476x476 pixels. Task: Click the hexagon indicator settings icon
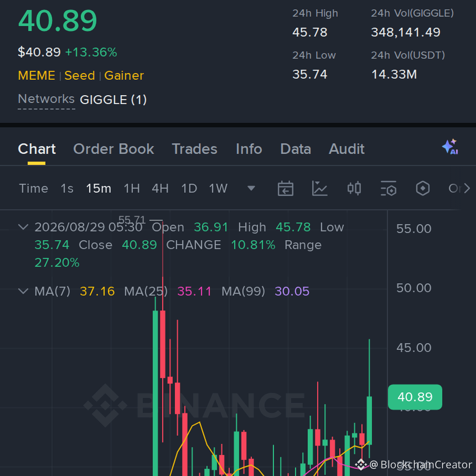click(423, 189)
